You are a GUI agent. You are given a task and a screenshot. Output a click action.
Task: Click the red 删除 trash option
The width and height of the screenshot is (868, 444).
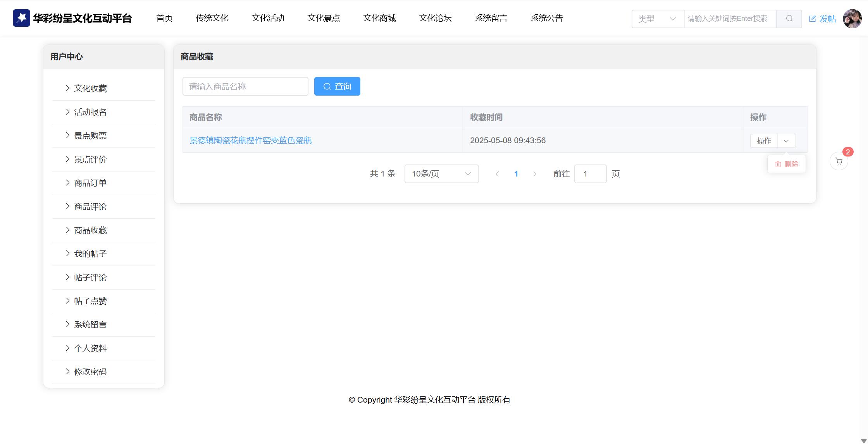pyautogui.click(x=786, y=164)
